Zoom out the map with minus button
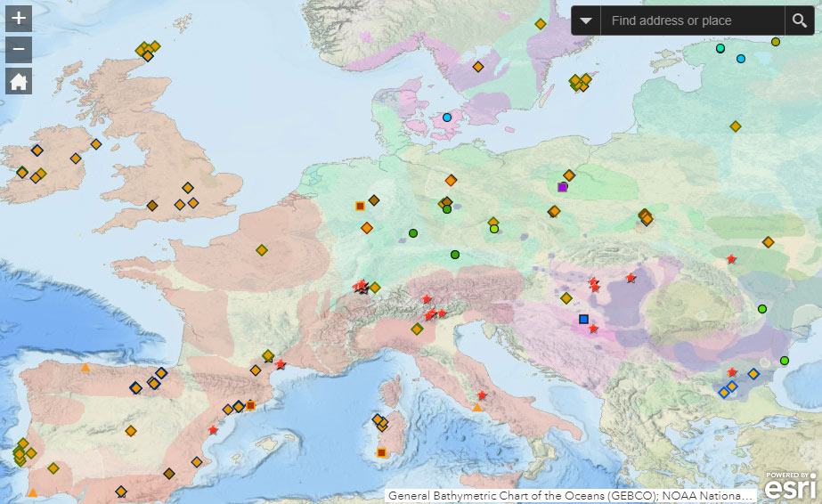This screenshot has height=504, width=822. (19, 49)
